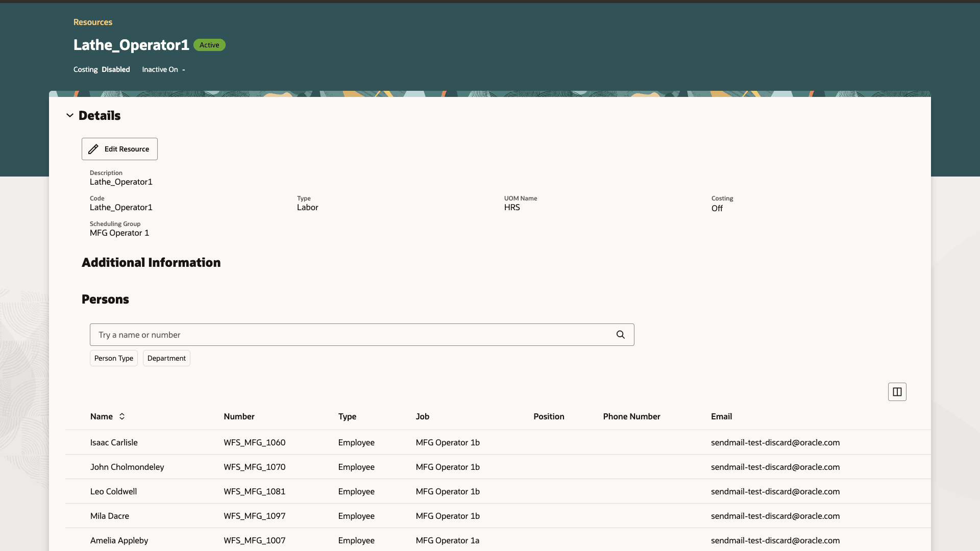Open the manage columns icon above the table
980x551 pixels.
(x=897, y=391)
